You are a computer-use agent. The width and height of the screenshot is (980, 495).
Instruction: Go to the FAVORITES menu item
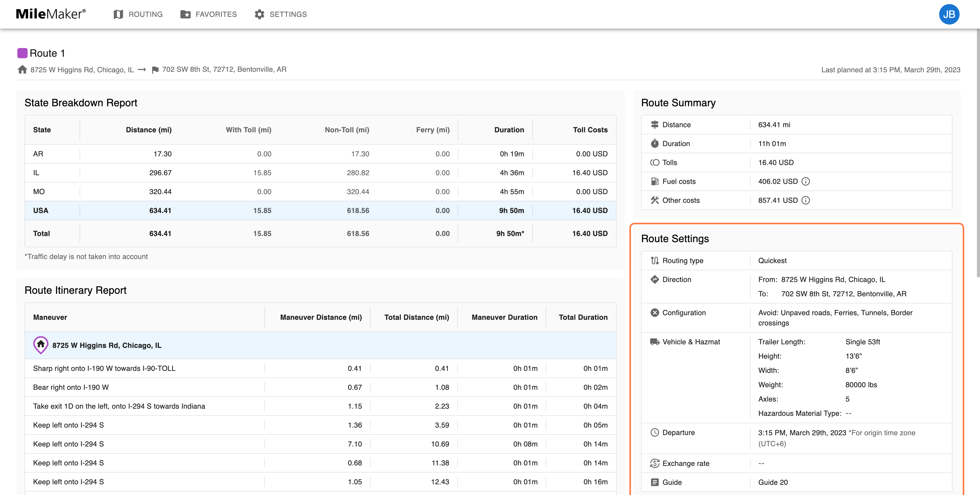[x=216, y=15]
